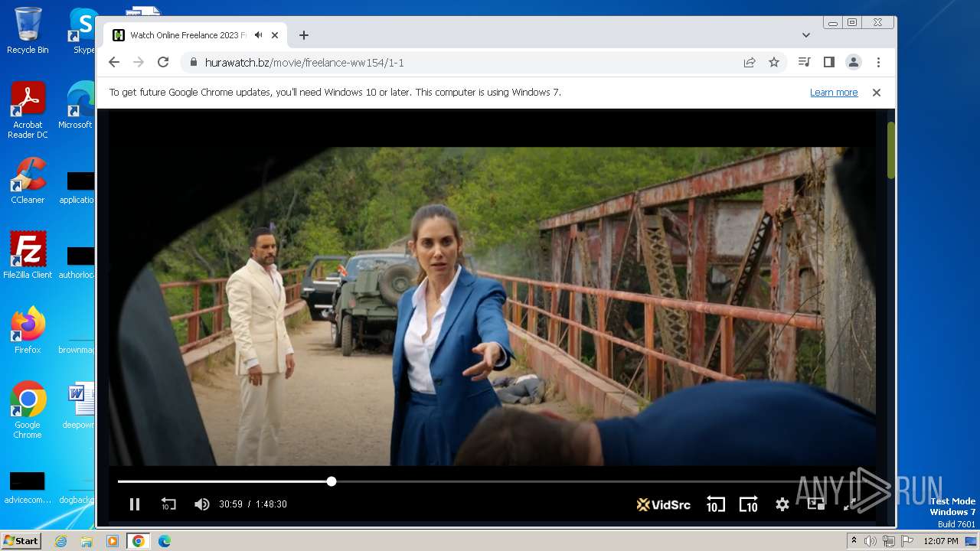Dismiss the Chrome update notification bar

click(877, 93)
